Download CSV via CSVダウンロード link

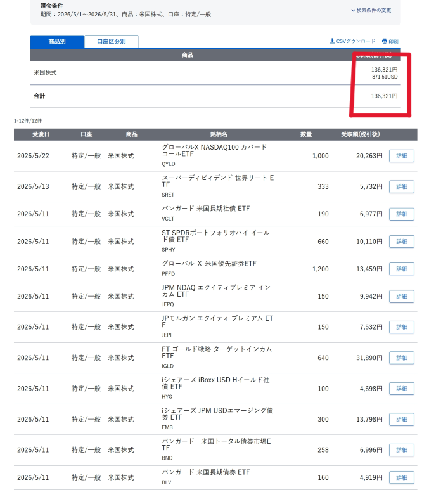click(352, 41)
